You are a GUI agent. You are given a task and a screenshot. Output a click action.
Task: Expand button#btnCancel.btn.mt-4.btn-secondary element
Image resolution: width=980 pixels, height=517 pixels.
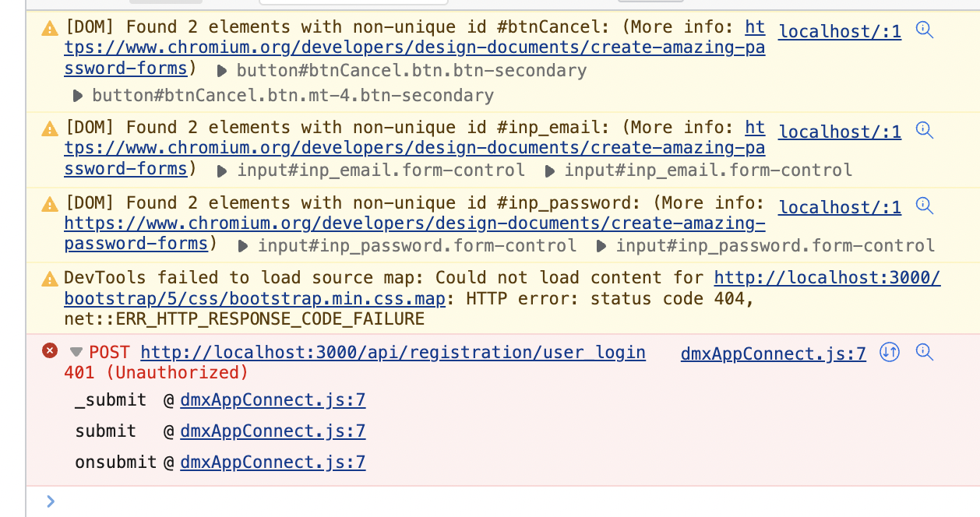(77, 97)
